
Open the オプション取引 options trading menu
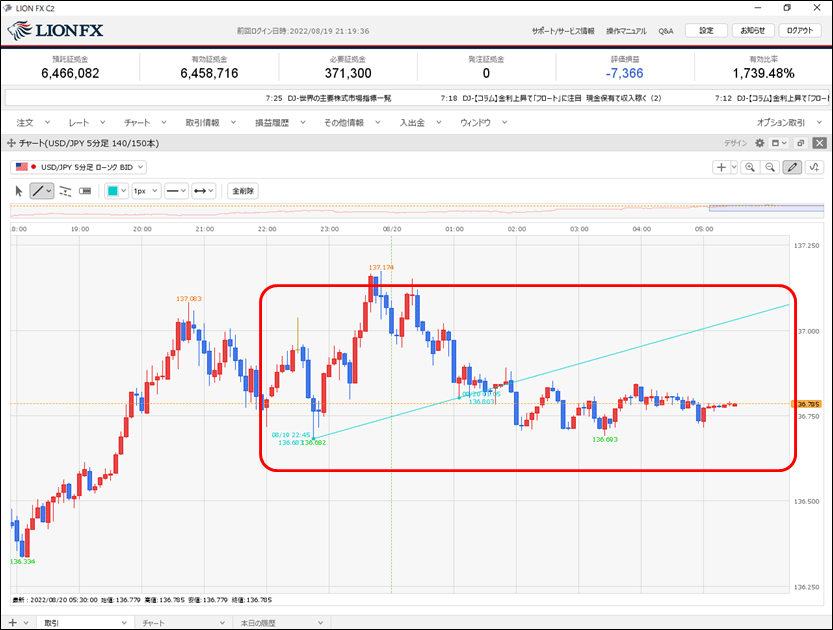click(x=789, y=123)
